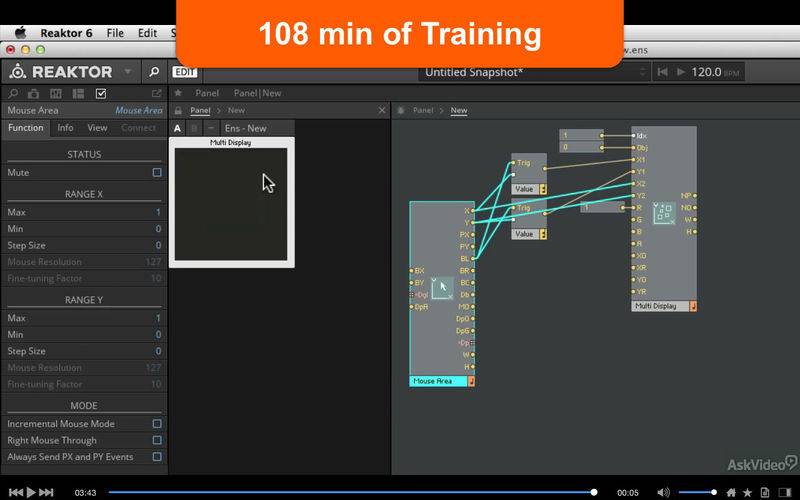800x500 pixels.
Task: Select the lower Value module
Action: (529, 218)
